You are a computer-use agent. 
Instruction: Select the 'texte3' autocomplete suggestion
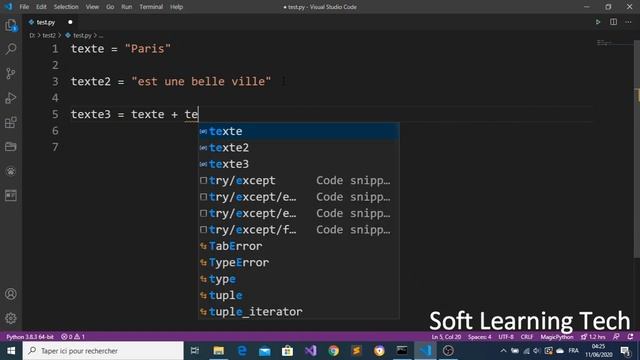[x=299, y=164]
